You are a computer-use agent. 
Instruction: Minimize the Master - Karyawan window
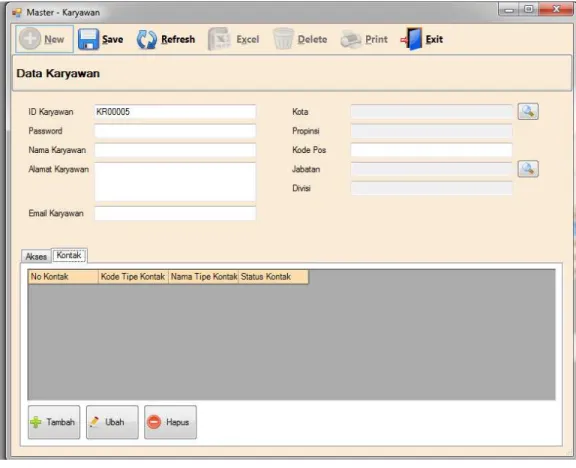click(x=509, y=9)
